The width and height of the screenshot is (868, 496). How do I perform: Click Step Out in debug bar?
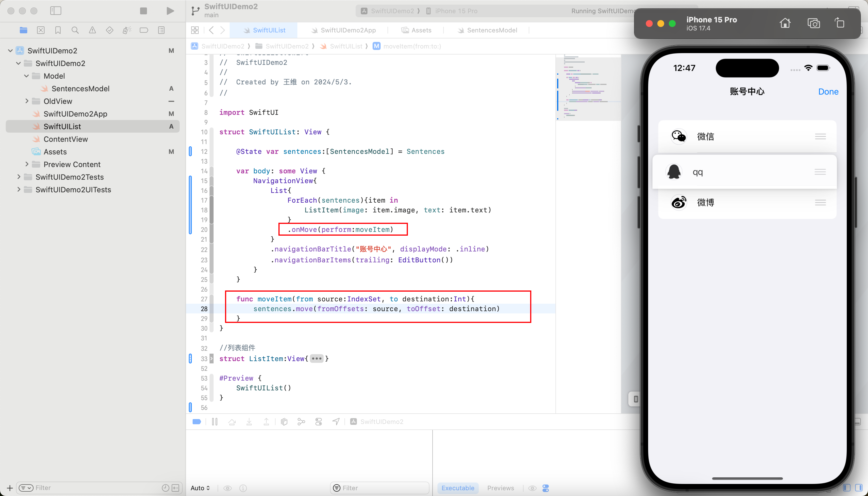266,422
